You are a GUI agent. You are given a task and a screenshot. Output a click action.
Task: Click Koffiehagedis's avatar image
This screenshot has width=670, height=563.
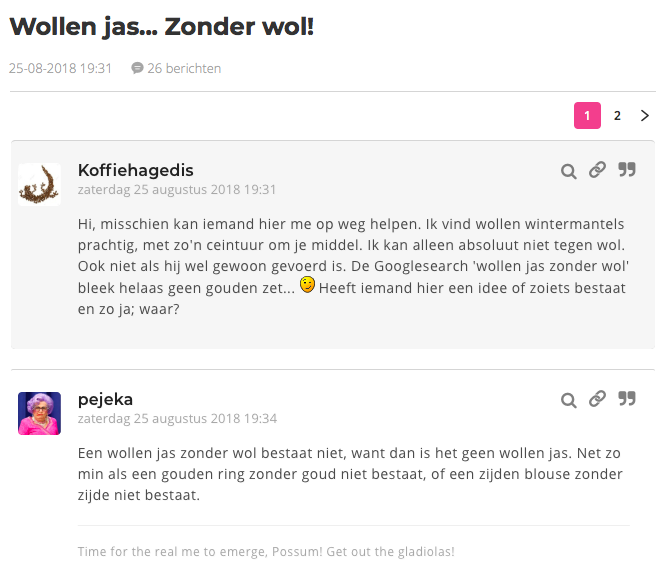point(39,184)
